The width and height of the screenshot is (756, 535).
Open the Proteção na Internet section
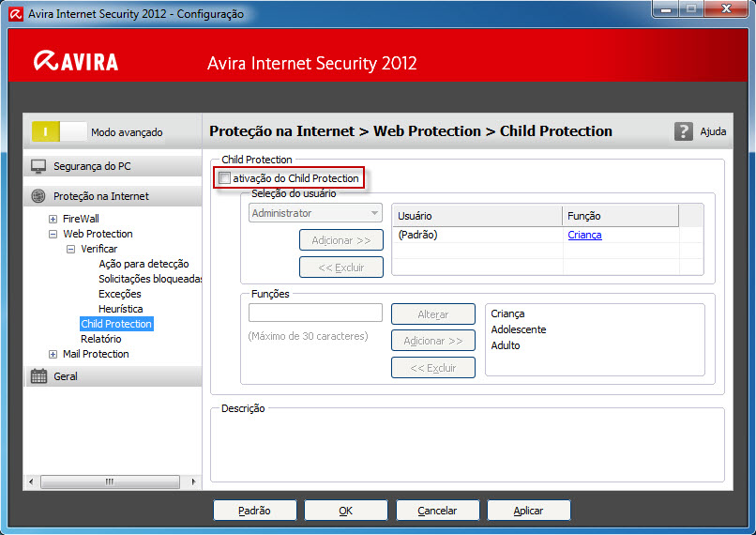113,196
